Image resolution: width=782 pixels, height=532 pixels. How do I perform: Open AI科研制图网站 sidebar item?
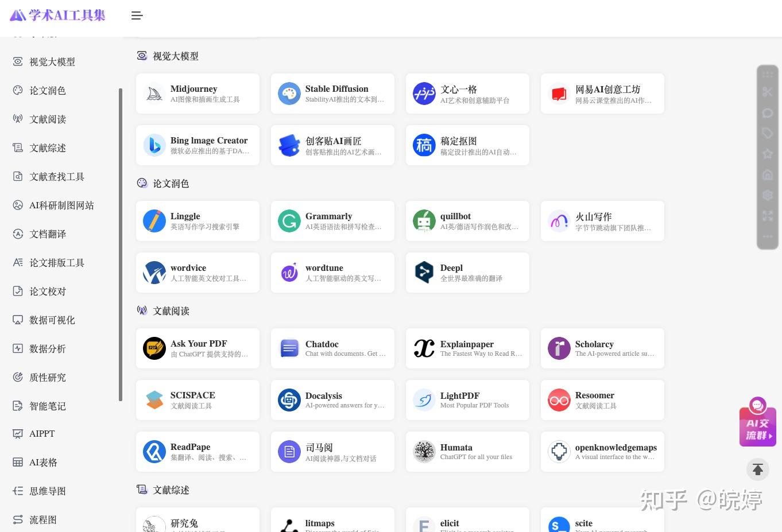61,205
